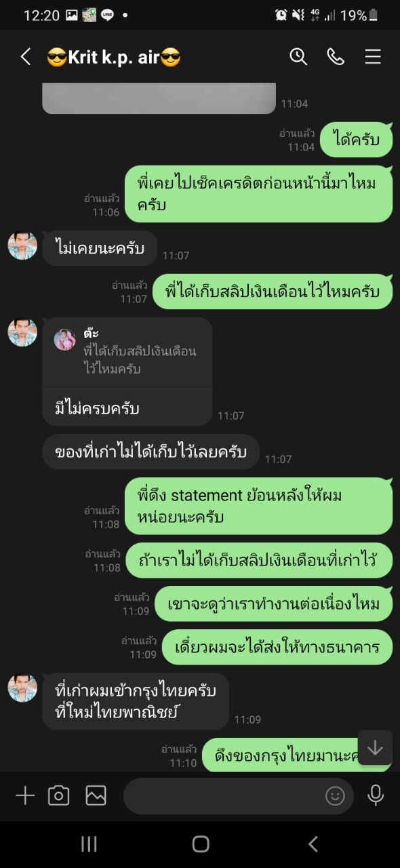Open avatar next to ที่เก่าผมเข้ากรุงไทยครับ message
This screenshot has width=400, height=868.
(22, 688)
